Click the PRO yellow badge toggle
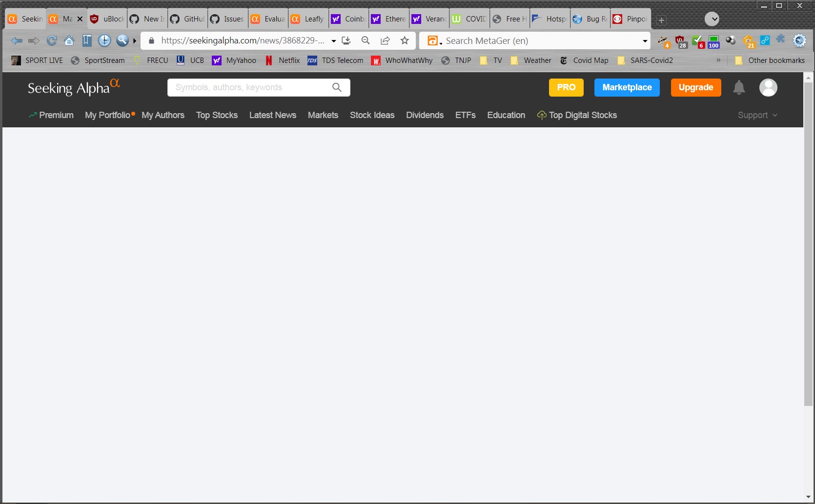This screenshot has width=815, height=504. pos(566,87)
